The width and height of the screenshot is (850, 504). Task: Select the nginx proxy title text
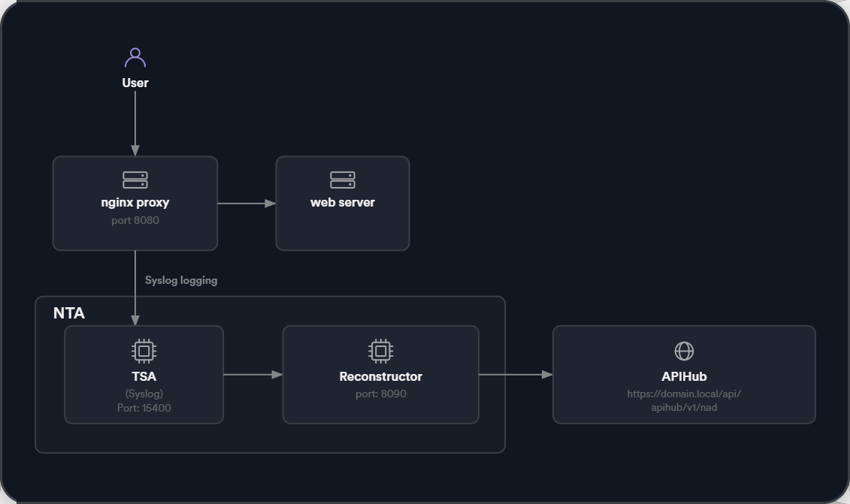pyautogui.click(x=135, y=203)
